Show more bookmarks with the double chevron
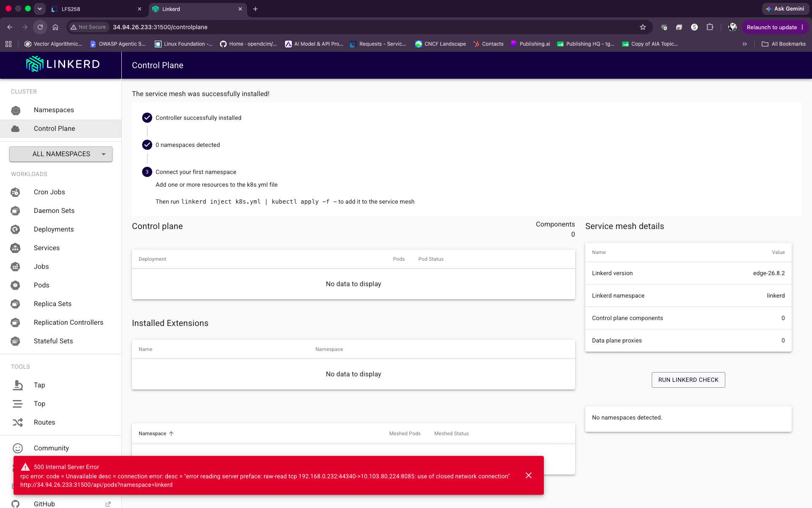 click(x=745, y=44)
